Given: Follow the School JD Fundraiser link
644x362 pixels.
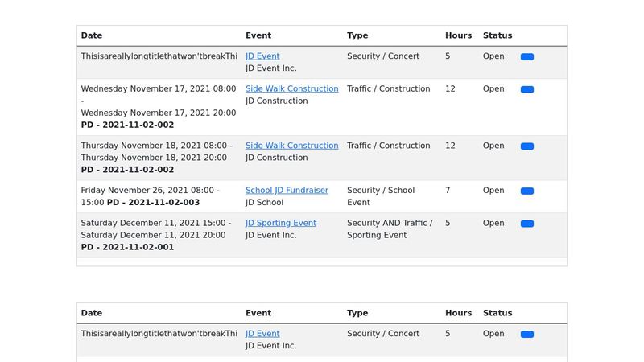Looking at the screenshot, I should point(287,191).
